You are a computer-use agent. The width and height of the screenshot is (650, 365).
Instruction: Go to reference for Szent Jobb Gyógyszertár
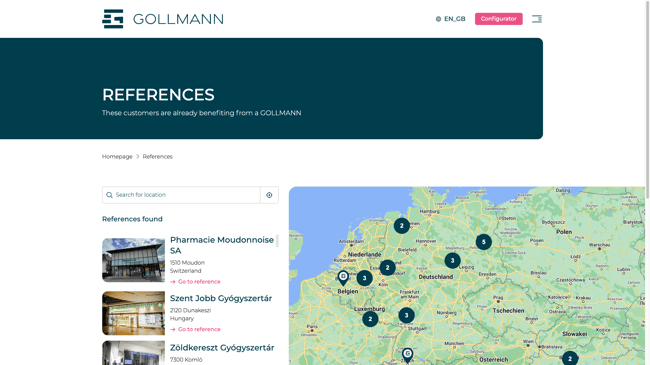(195, 329)
